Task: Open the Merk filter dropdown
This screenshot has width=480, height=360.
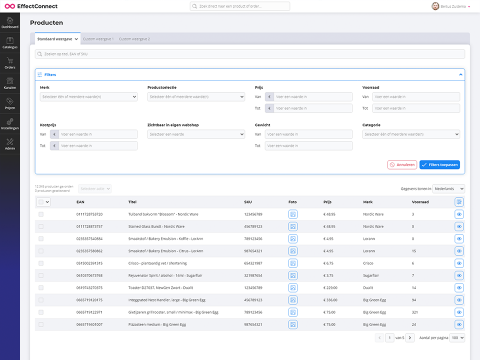Action: coord(89,97)
